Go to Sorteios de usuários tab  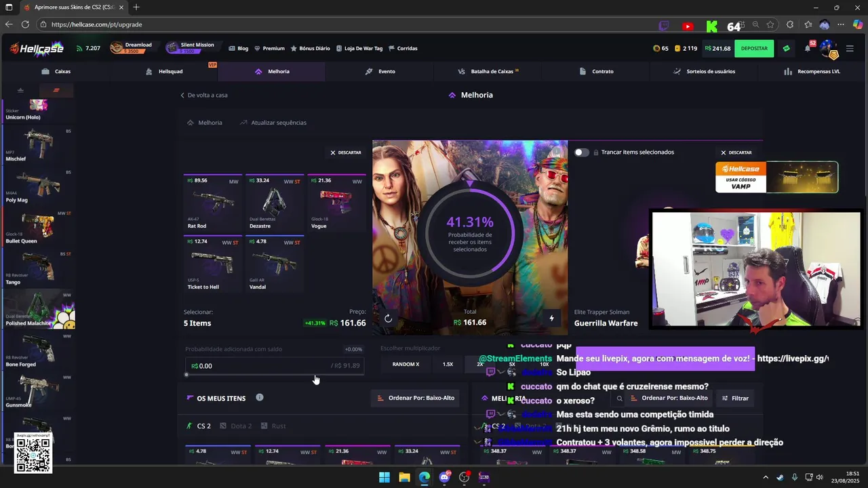pos(704,71)
